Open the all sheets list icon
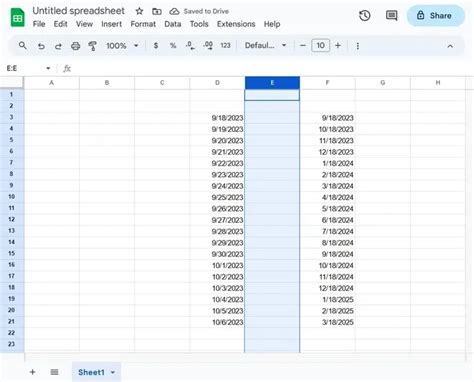 54,372
